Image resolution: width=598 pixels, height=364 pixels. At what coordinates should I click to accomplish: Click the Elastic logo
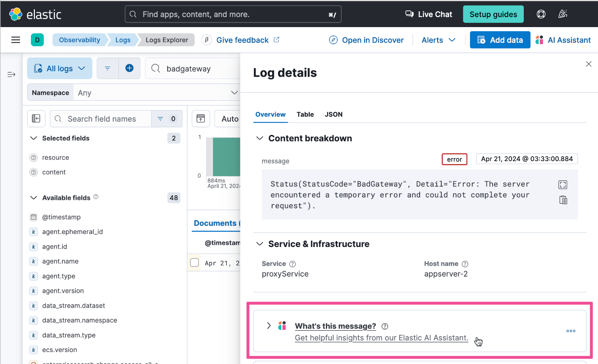pos(35,14)
